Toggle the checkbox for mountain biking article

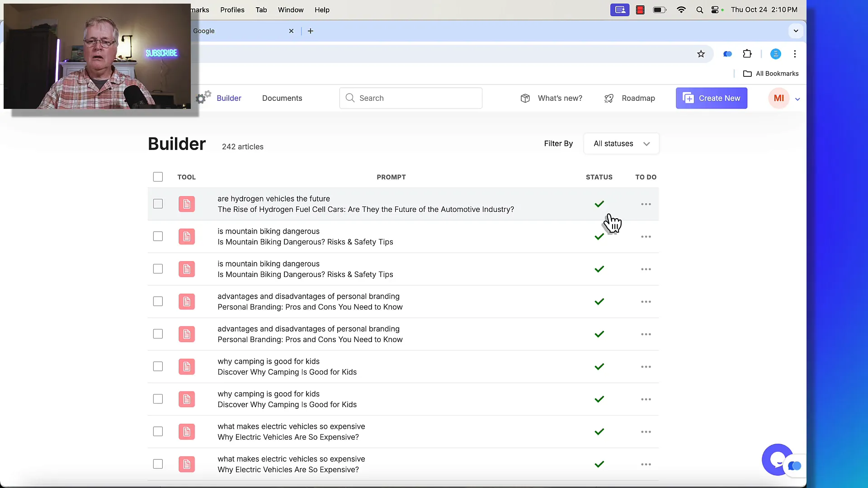157,236
